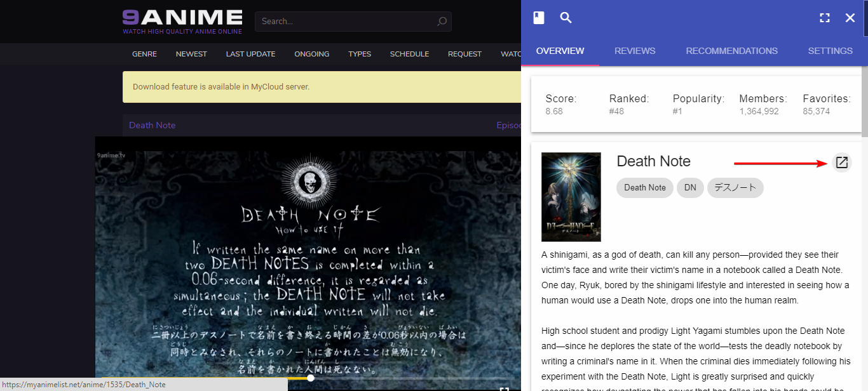Focus the 9anime search box
The height and width of the screenshot is (391, 868).
click(353, 22)
